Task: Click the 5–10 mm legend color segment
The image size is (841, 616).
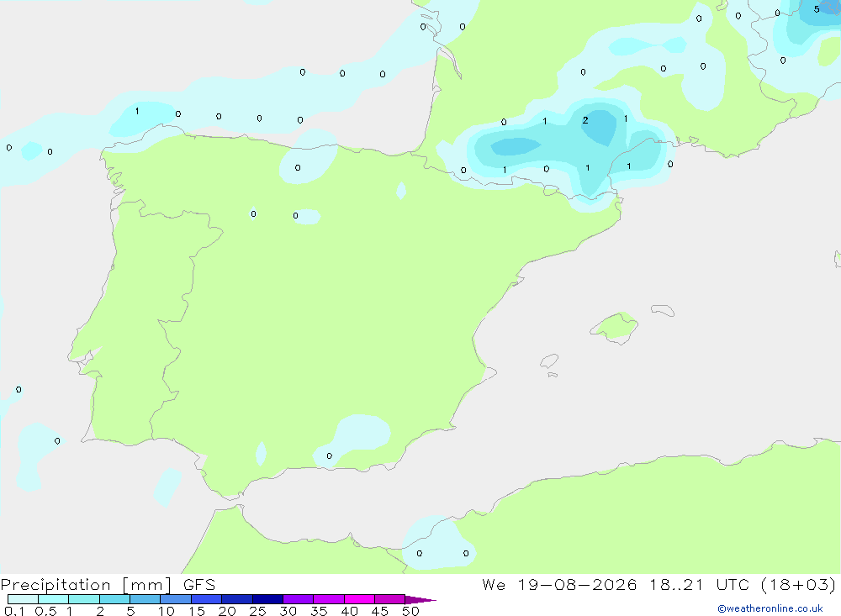Action: pyautogui.click(x=145, y=599)
